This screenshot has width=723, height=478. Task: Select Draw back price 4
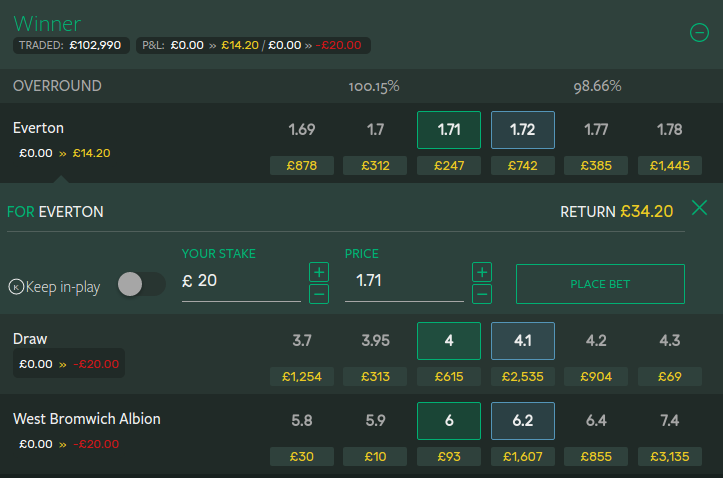(449, 341)
